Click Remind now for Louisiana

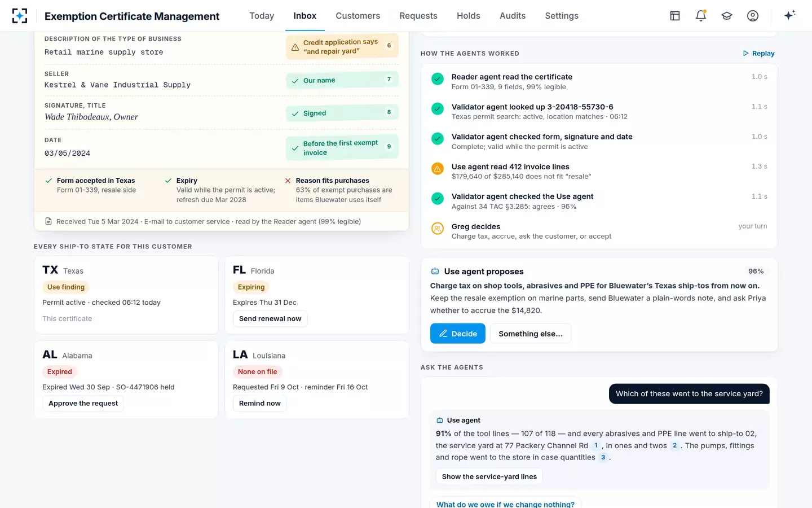(260, 404)
